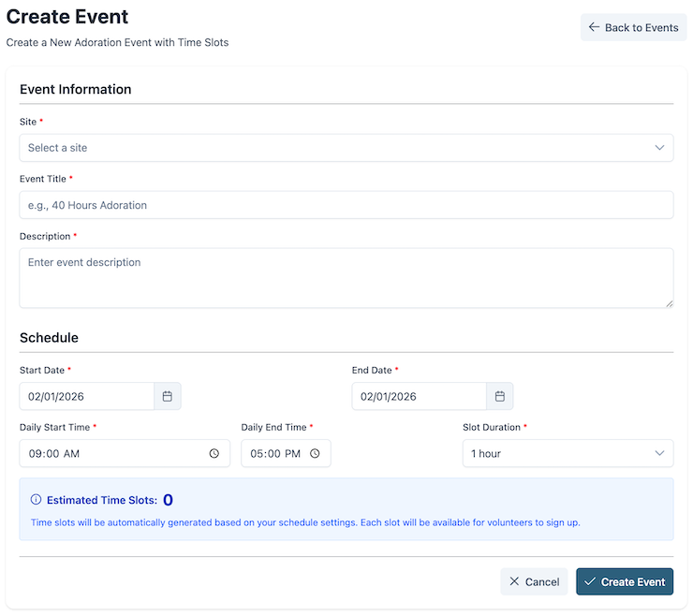Click the chevron arrow of Slot Duration
This screenshot has height=616, width=693.
tap(659, 453)
